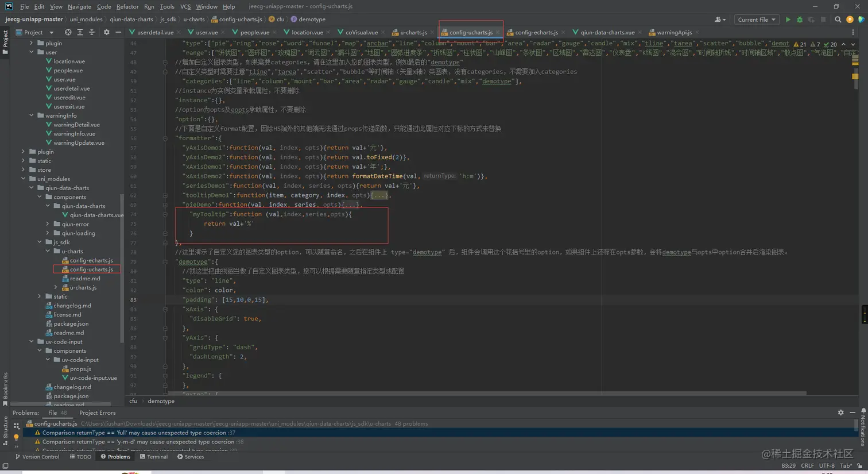Run the current file with the green play button
Image resolution: width=868 pixels, height=474 pixels.
tap(788, 20)
